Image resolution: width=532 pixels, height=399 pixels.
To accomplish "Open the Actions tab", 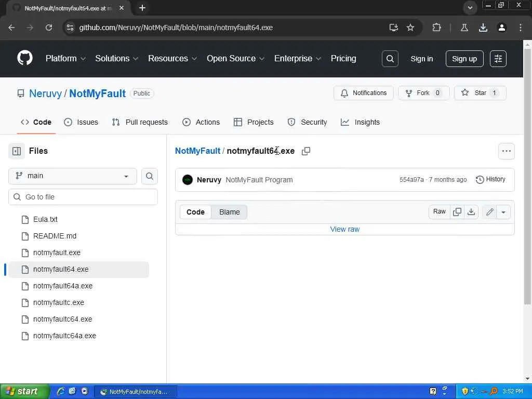I will [x=201, y=122].
